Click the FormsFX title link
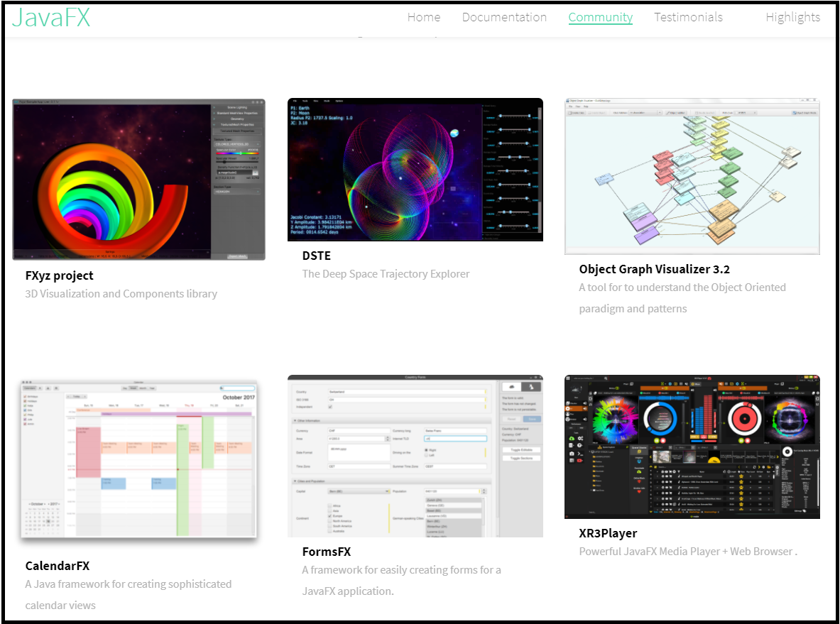 326,552
